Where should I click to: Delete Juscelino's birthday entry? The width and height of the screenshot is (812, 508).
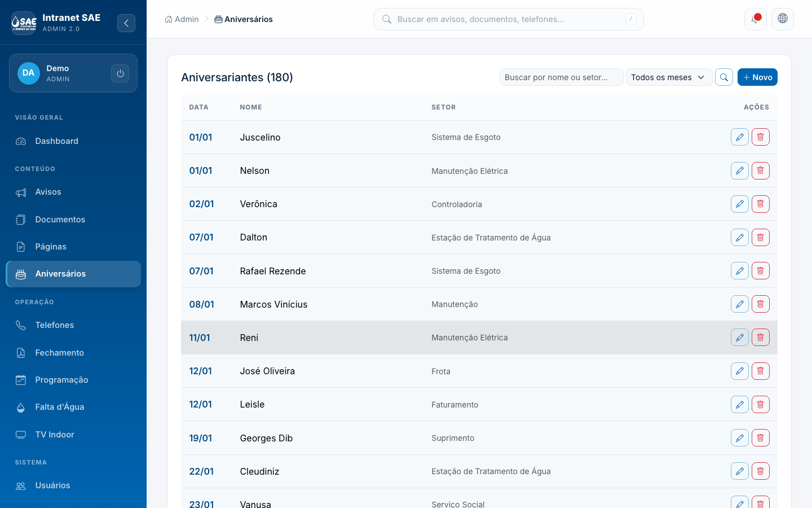coord(761,137)
